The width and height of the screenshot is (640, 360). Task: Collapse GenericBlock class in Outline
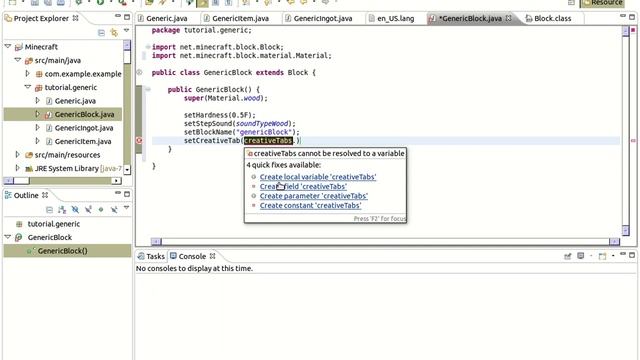click(8, 237)
